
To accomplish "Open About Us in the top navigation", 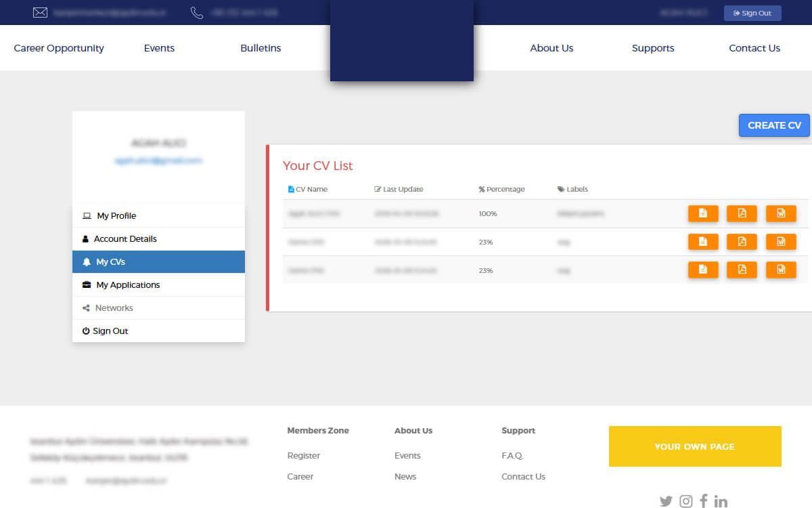I will [551, 48].
